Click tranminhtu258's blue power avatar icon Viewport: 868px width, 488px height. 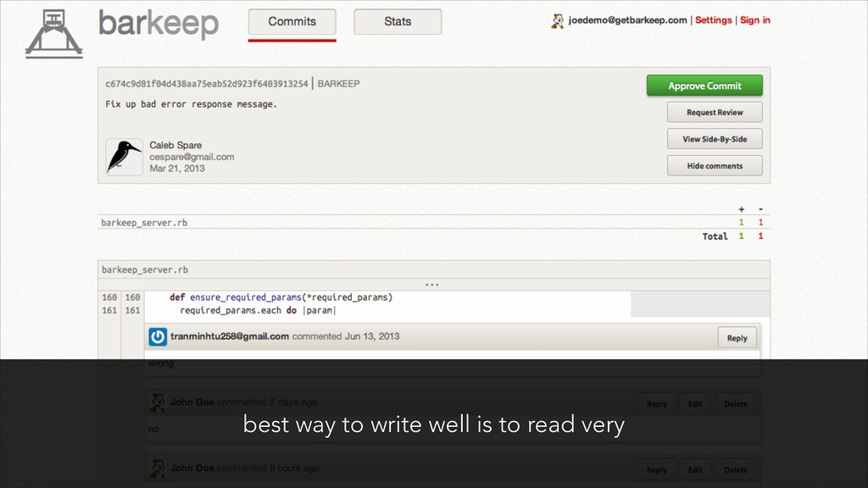point(158,336)
